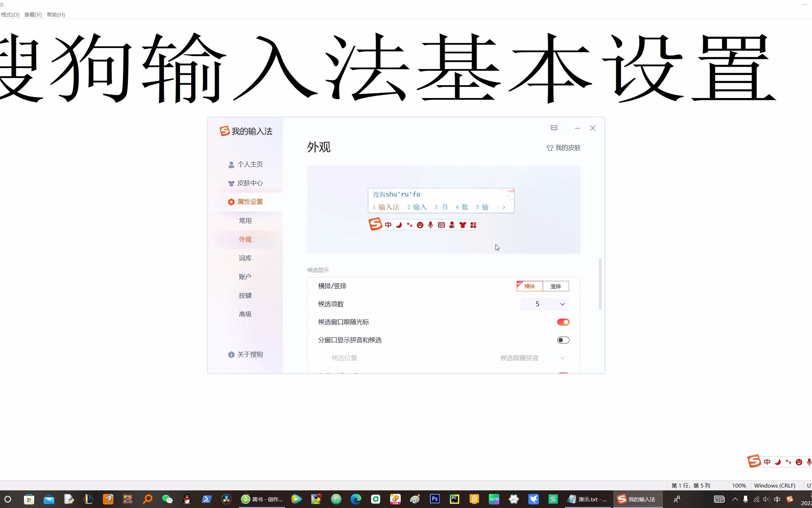Click 中 IME indicator in system tray
This screenshot has width=812, height=508.
pyautogui.click(x=777, y=499)
